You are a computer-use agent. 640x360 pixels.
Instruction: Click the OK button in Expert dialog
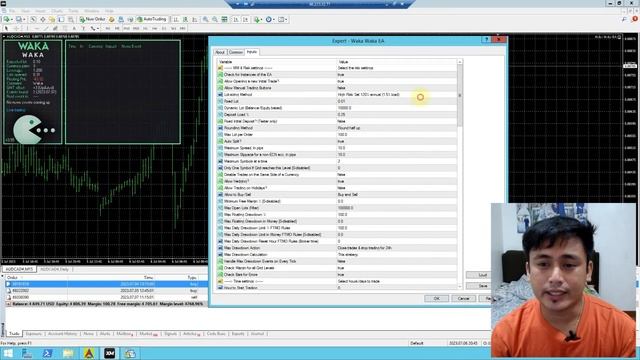[436, 298]
